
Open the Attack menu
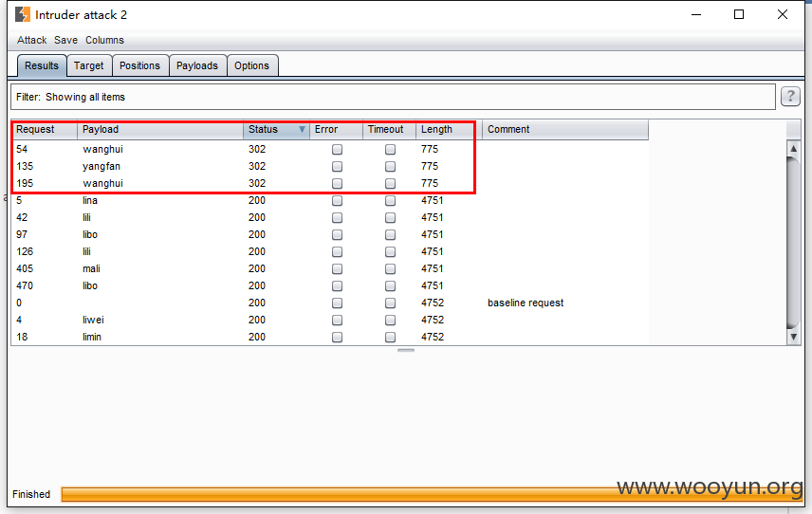pos(31,40)
